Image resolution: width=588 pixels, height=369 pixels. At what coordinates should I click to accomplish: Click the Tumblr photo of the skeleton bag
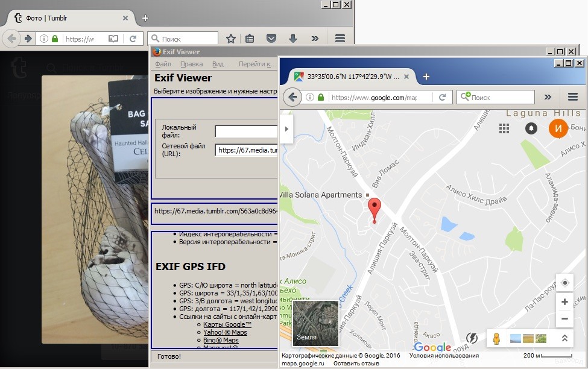click(x=95, y=209)
